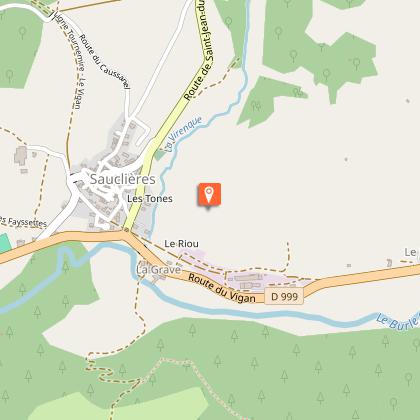Select the teal area at left edge
The image size is (420, 420).
click(5, 243)
